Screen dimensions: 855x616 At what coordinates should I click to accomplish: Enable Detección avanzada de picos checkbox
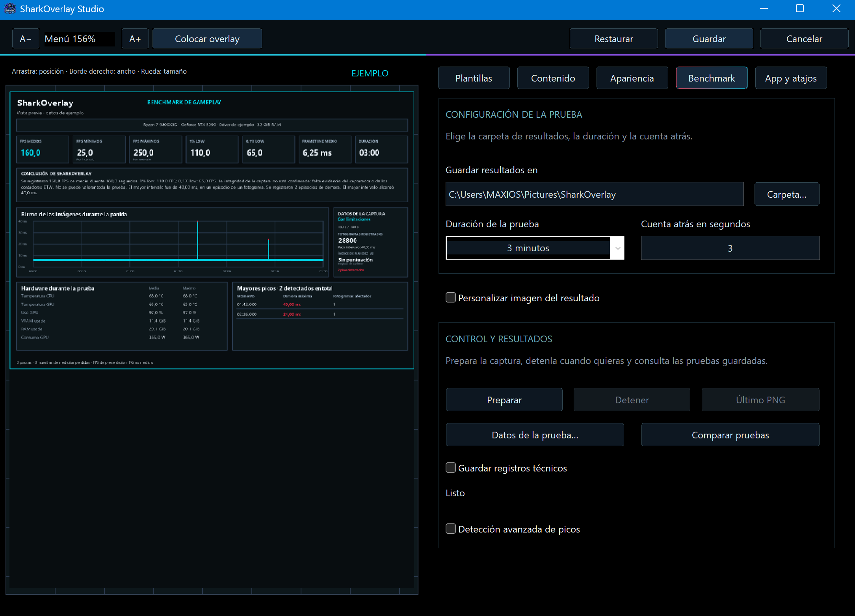(451, 529)
